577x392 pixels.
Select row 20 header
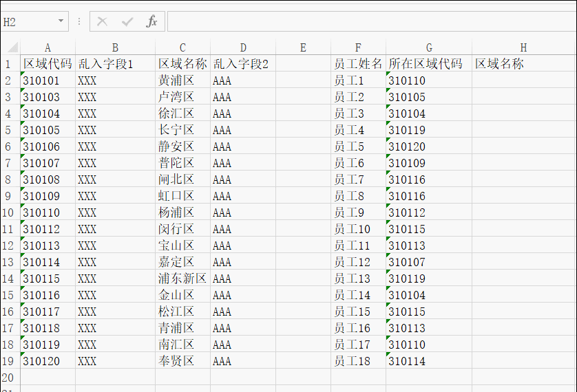click(10, 378)
